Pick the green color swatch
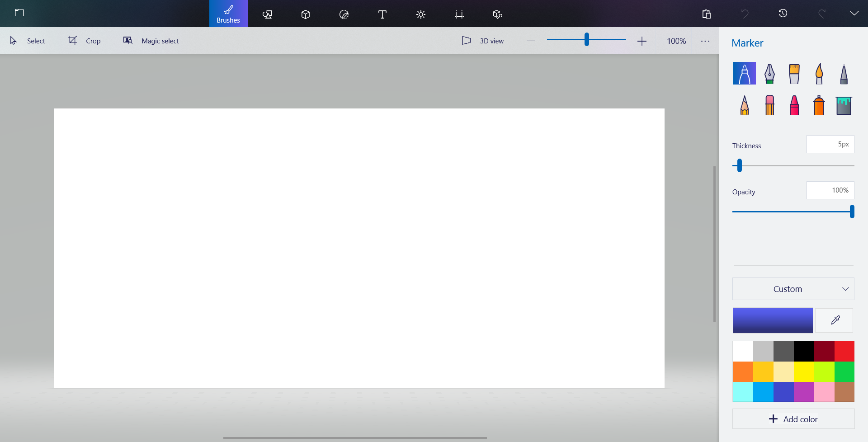 click(x=844, y=371)
